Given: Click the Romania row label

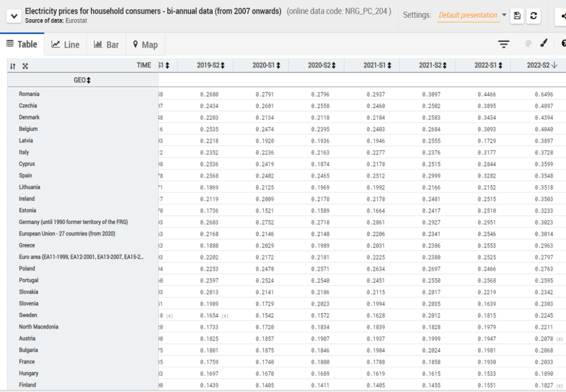Looking at the screenshot, I should [x=29, y=94].
